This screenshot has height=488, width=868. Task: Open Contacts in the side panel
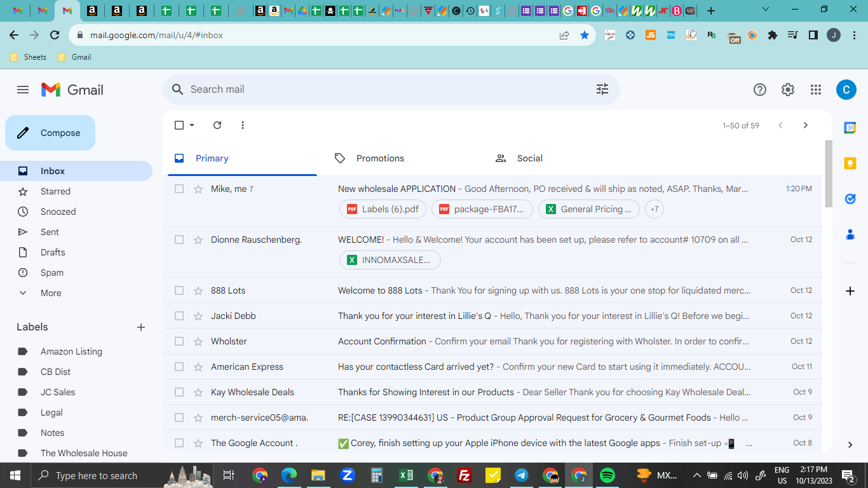tap(850, 234)
